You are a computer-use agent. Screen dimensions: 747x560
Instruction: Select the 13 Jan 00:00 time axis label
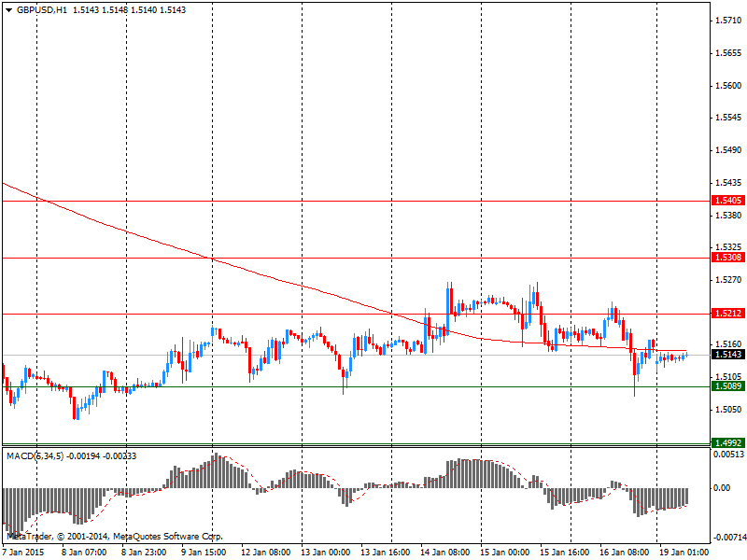click(325, 553)
